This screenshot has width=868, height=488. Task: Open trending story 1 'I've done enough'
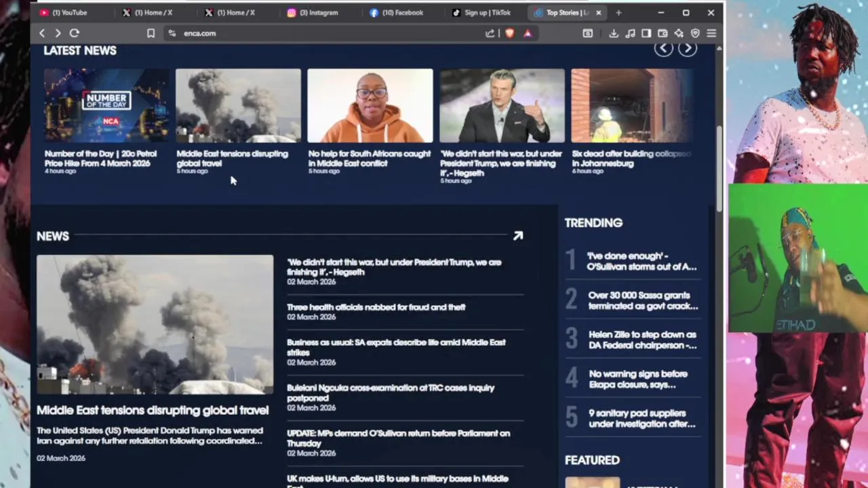point(642,261)
